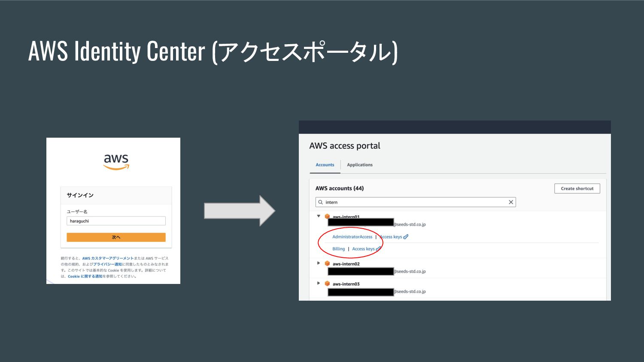The height and width of the screenshot is (362, 644).
Task: Expand the aws-intern02 account row
Action: (x=319, y=263)
